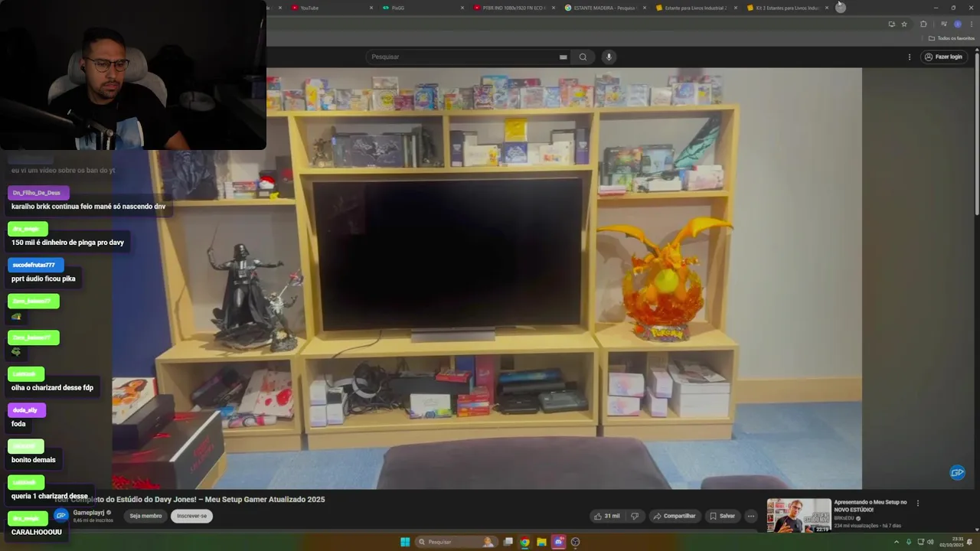This screenshot has height=551, width=980.
Task: Open notifications bell in system tray
Action: pos(970,542)
